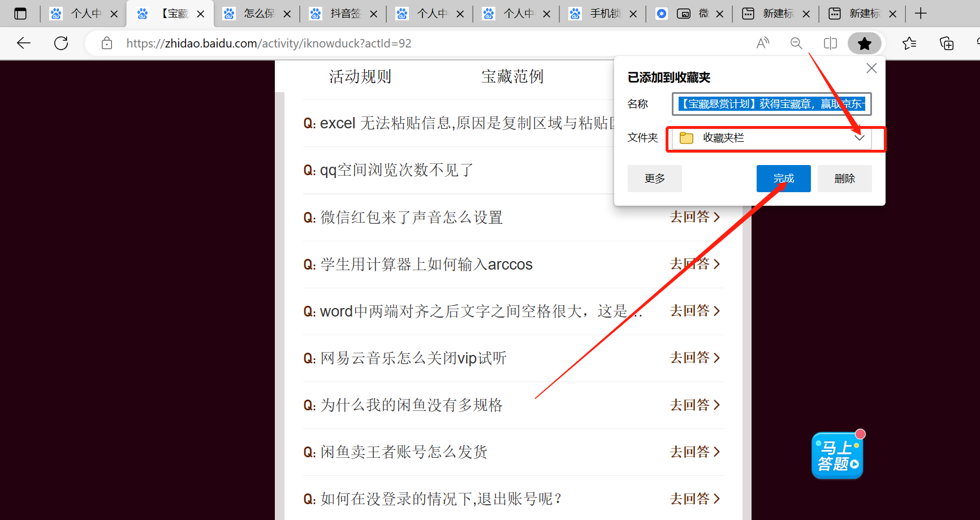This screenshot has width=980, height=520.
Task: Click 去回答 for 闲鱼卖王者账号怎么发货
Action: pos(695,452)
